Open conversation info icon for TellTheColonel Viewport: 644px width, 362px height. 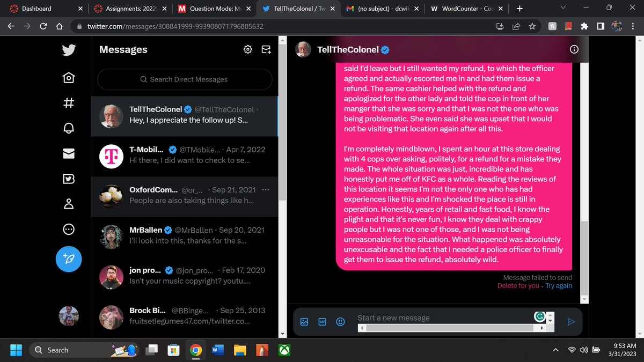click(x=574, y=49)
